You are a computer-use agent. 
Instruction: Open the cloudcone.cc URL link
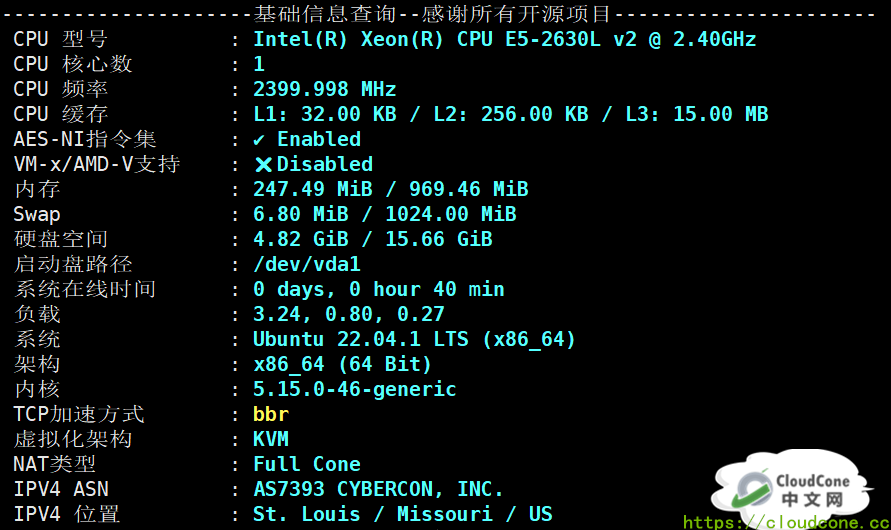tap(786, 522)
